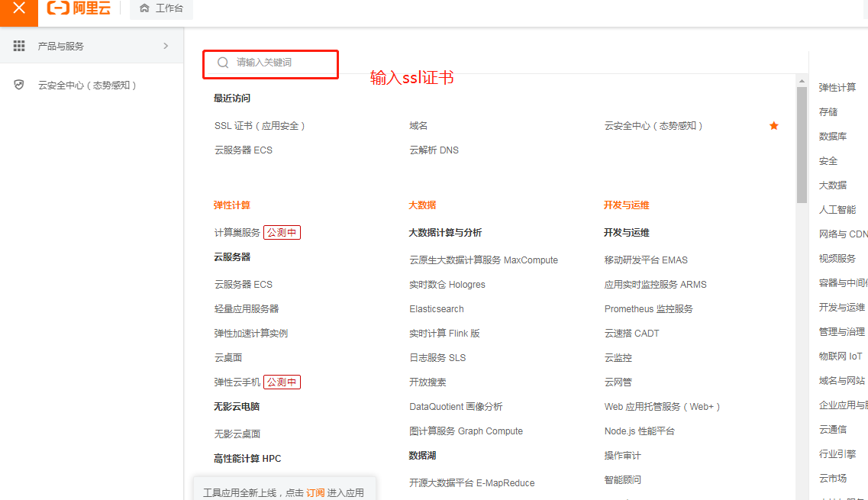
Task: Open SSL 证书（应用安全）in recent visits
Action: [x=260, y=126]
